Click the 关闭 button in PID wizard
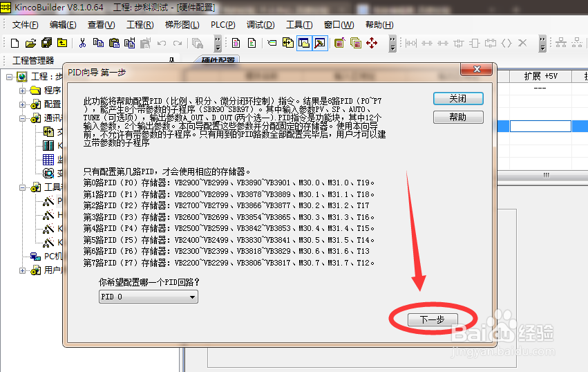Screen dimensions: 588x372 tap(458, 99)
